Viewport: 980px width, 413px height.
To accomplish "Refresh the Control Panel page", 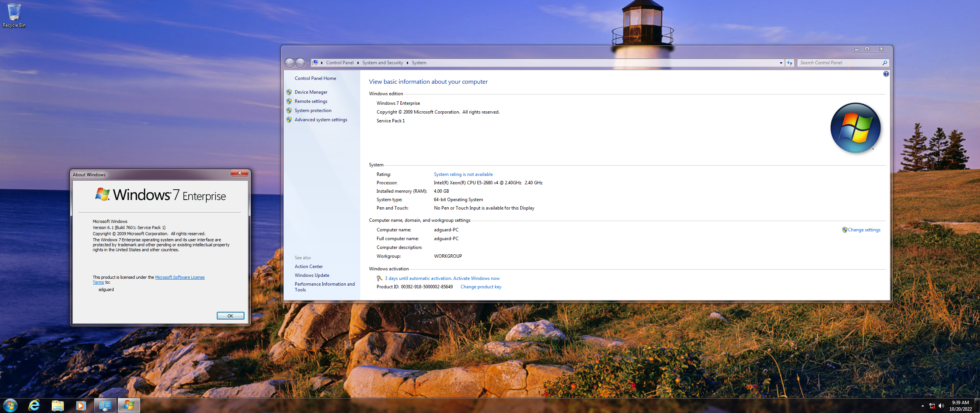I will click(790, 63).
